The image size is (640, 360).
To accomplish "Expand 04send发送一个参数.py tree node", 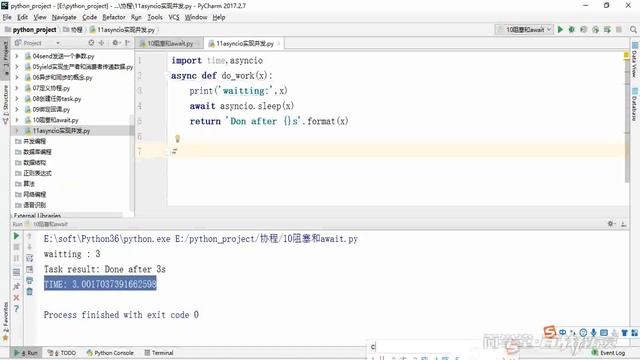I will (17, 56).
